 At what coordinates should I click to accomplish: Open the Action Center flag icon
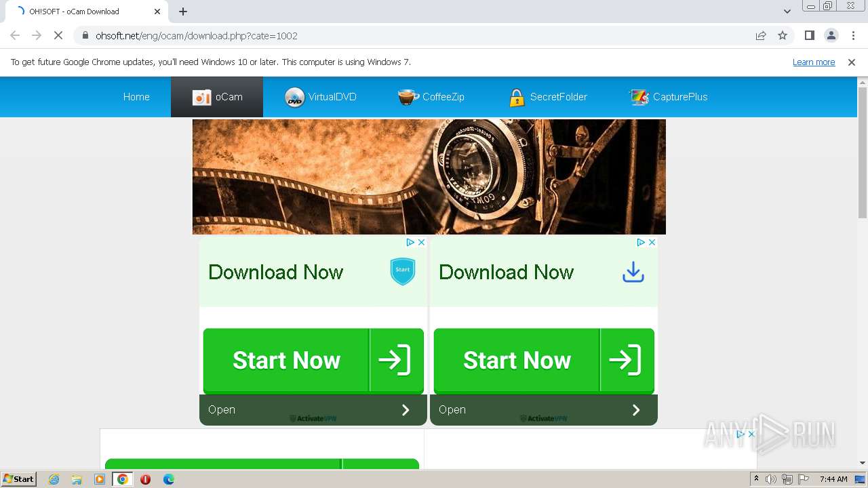[x=802, y=479]
